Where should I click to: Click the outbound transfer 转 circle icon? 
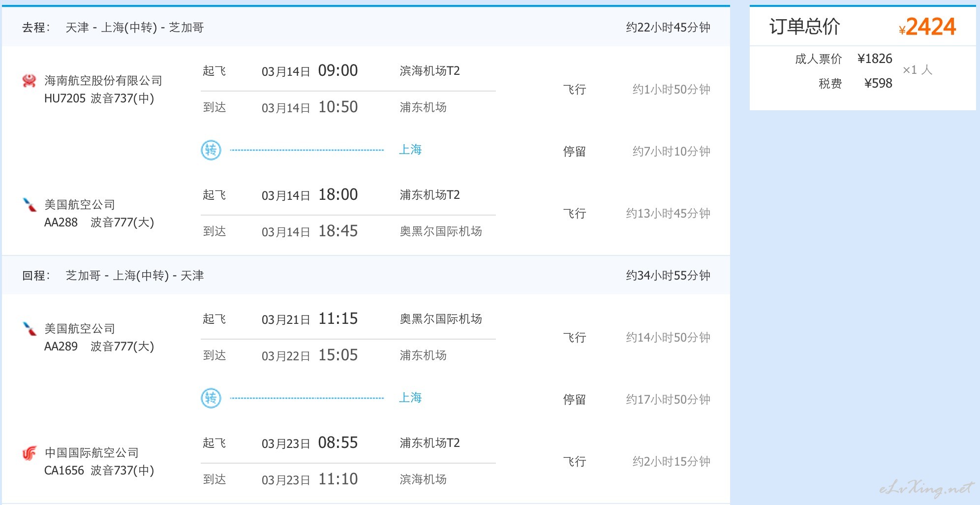tap(211, 150)
